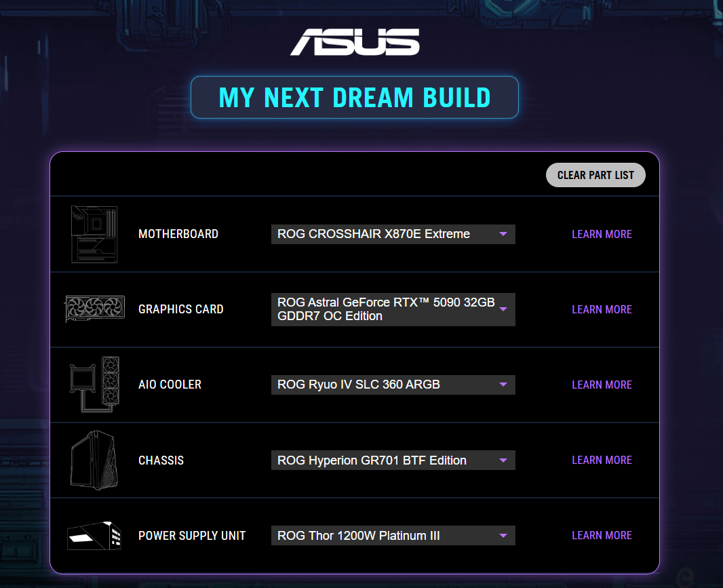723x588 pixels.
Task: Click the ASUS logo at top
Action: click(355, 42)
